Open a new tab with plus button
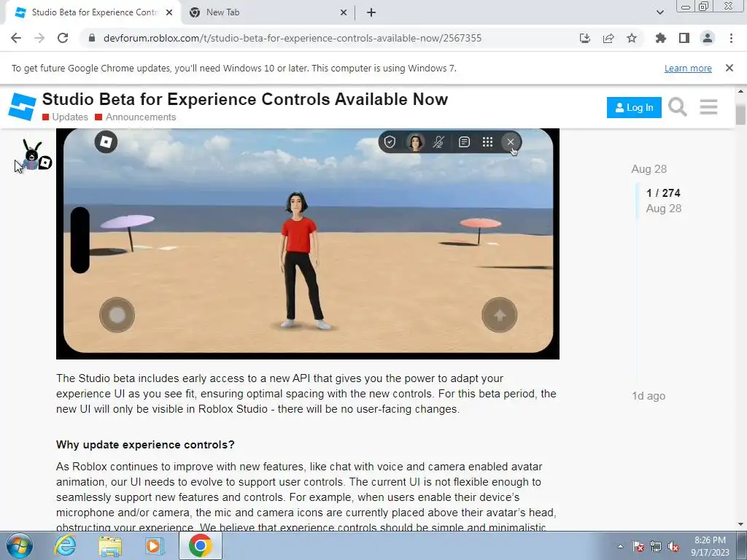This screenshot has width=747, height=560. pyautogui.click(x=371, y=12)
